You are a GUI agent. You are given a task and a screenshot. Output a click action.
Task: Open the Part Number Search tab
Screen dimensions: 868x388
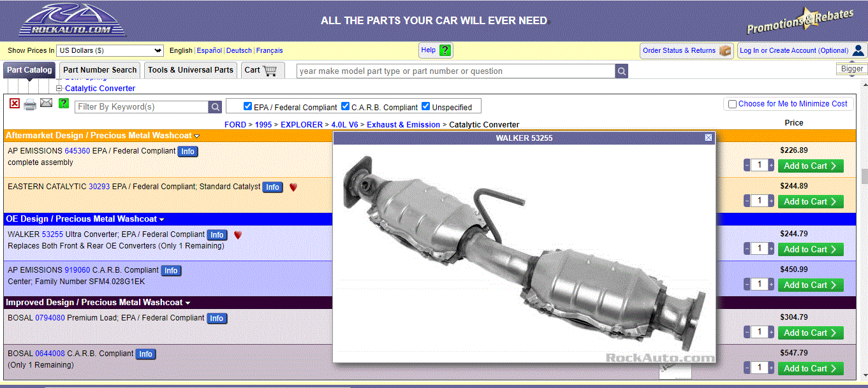[99, 70]
